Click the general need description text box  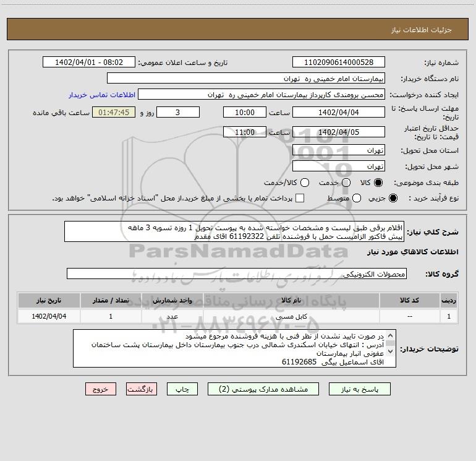pyautogui.click(x=234, y=231)
